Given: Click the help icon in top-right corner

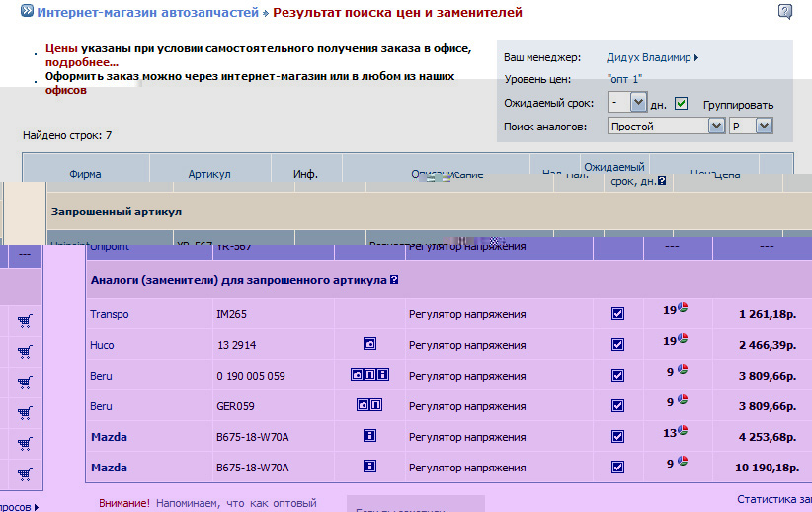Looking at the screenshot, I should point(785,12).
